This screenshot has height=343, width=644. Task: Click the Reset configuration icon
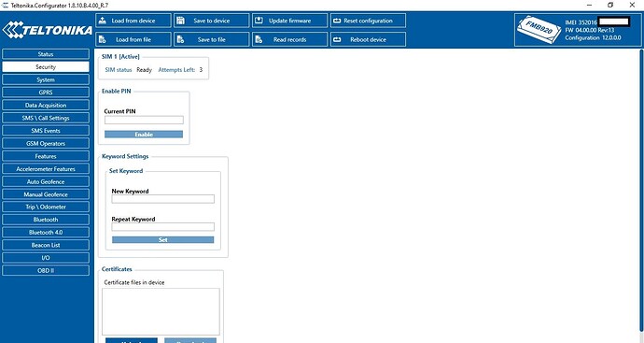pyautogui.click(x=337, y=21)
